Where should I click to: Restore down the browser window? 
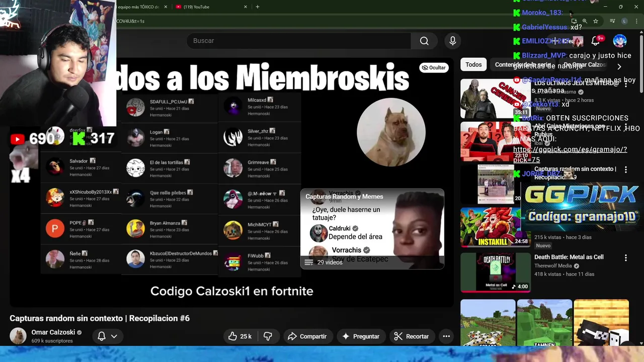click(620, 7)
